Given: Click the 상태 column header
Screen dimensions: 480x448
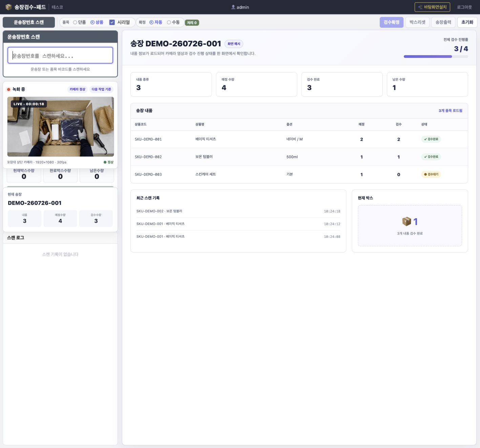Looking at the screenshot, I should pyautogui.click(x=424, y=124).
